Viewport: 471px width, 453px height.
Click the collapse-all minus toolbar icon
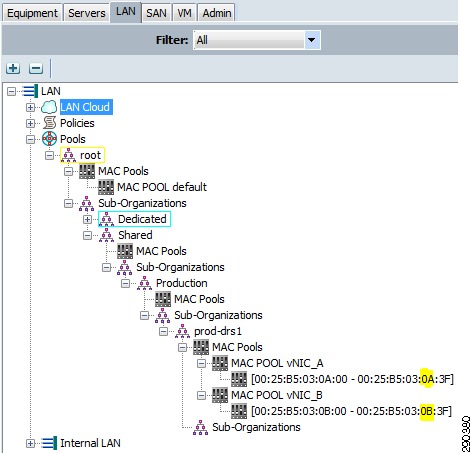click(x=36, y=68)
